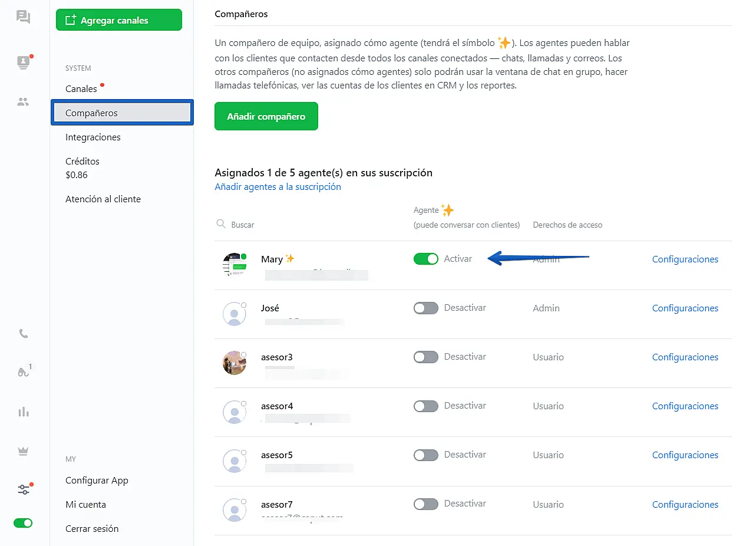The image size is (756, 546).
Task: Select Canales in the system menu
Action: pos(81,89)
